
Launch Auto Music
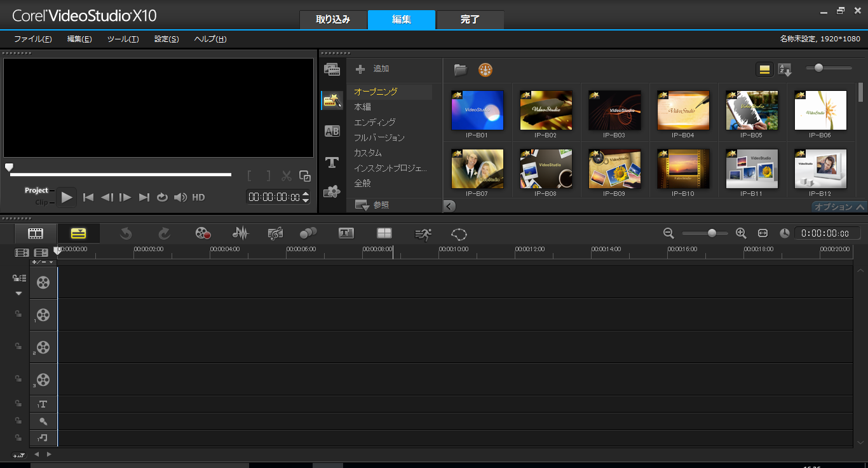pyautogui.click(x=275, y=233)
